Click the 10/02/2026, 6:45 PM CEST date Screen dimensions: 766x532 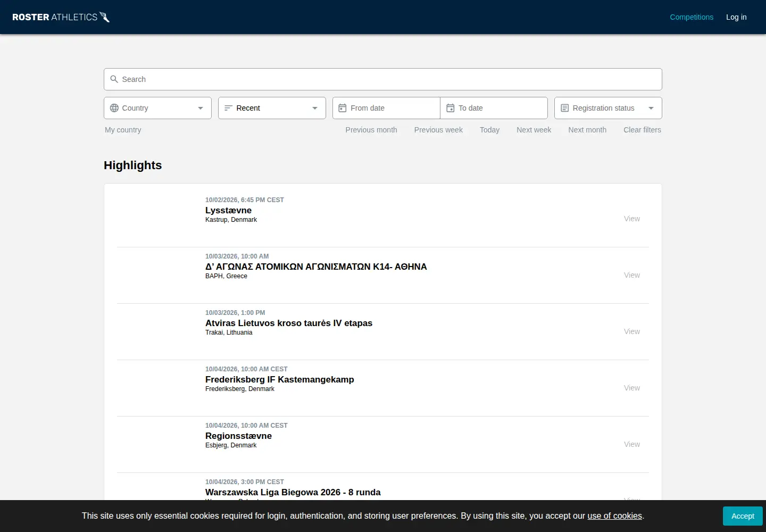[x=245, y=200]
